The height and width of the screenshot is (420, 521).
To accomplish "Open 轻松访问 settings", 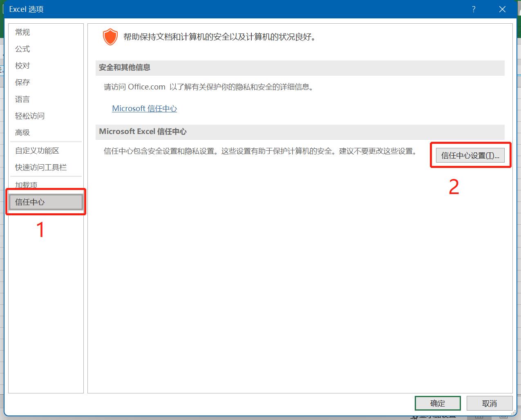I will click(29, 116).
